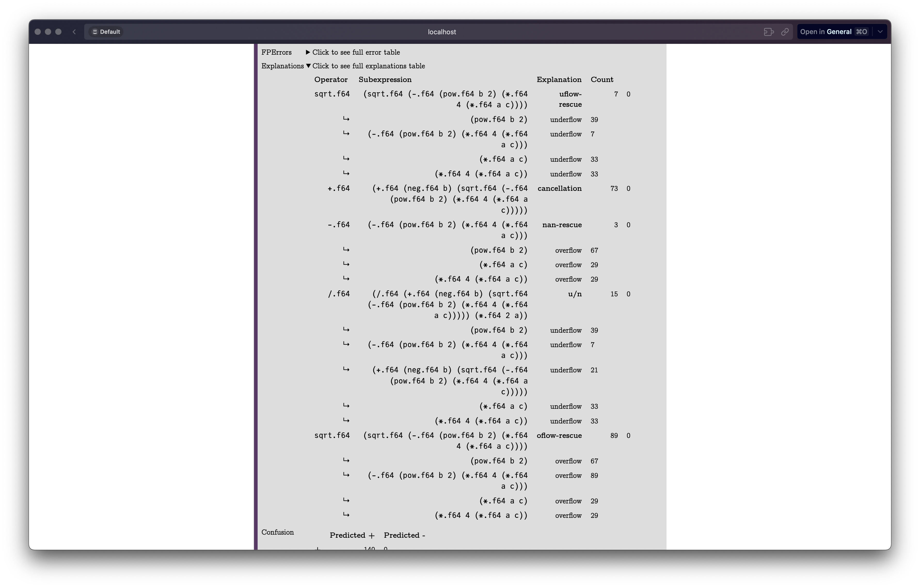Click the first sub-row arrow under uflow-rescue
This screenshot has width=920, height=588.
[x=346, y=119]
